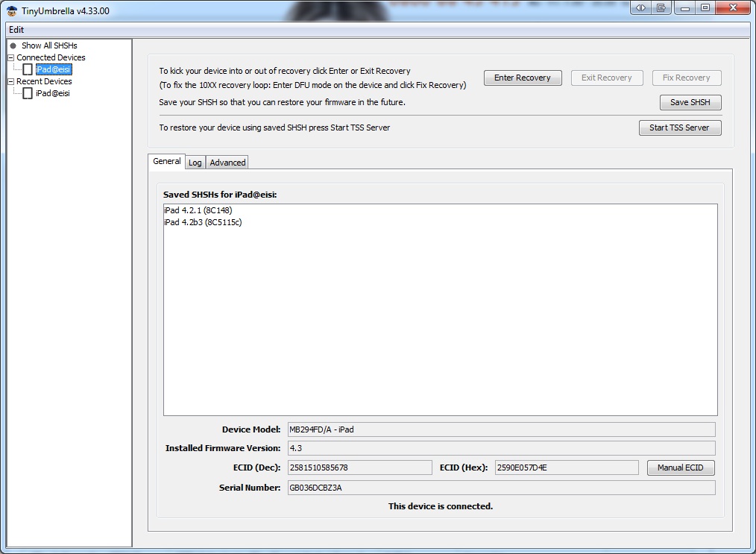Viewport: 756px width, 554px height.
Task: Select saved SHSH iPad 4.2.1 (8C148)
Action: 198,210
